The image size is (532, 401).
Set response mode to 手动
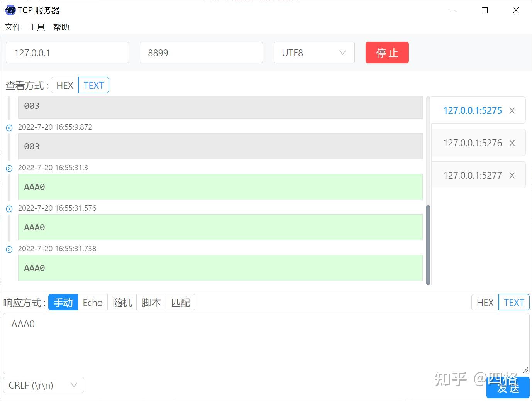click(x=63, y=303)
